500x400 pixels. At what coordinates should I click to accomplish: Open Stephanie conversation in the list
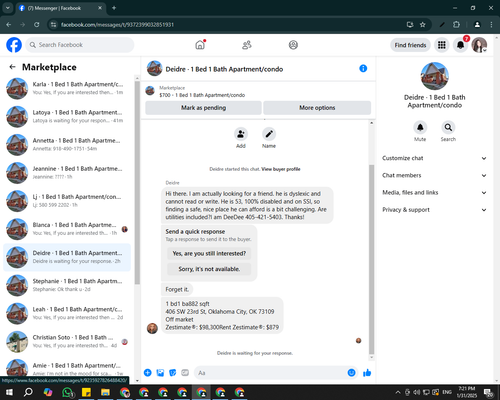pyautogui.click(x=67, y=285)
